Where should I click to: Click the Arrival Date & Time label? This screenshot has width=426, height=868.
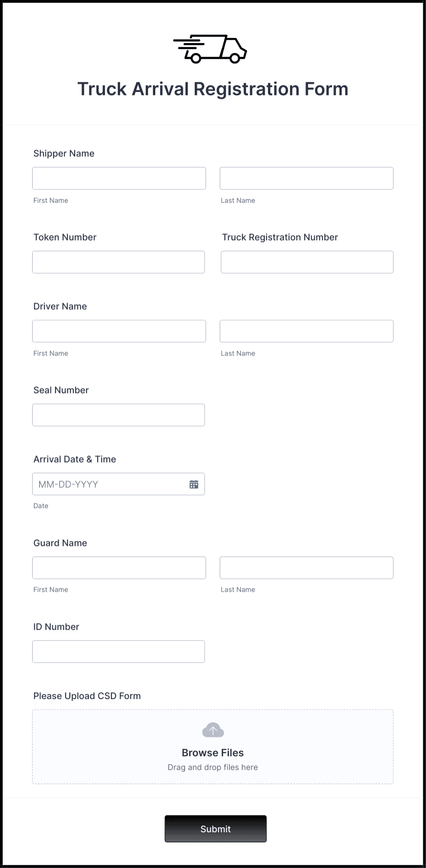click(x=74, y=459)
